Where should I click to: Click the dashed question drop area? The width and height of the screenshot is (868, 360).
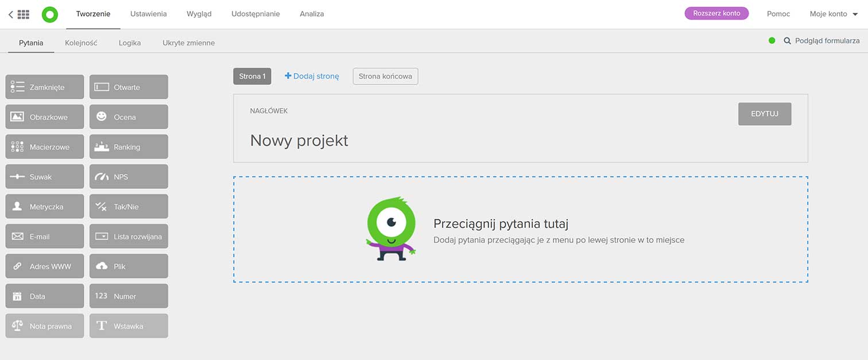coord(520,230)
